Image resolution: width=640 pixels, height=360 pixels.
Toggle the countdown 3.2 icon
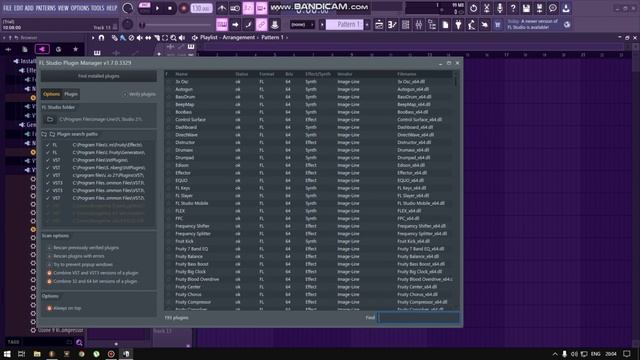pos(248,8)
